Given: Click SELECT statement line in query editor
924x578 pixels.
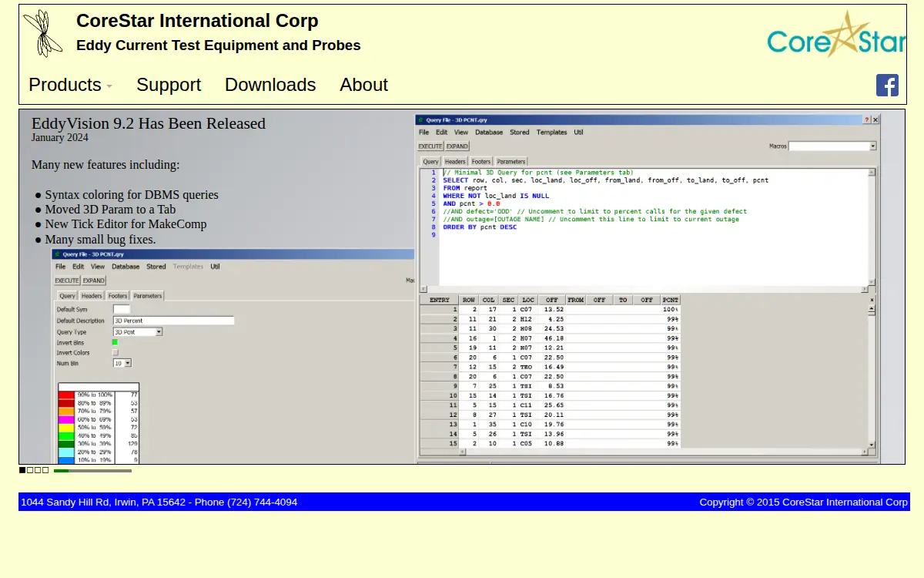Looking at the screenshot, I should [x=605, y=180].
